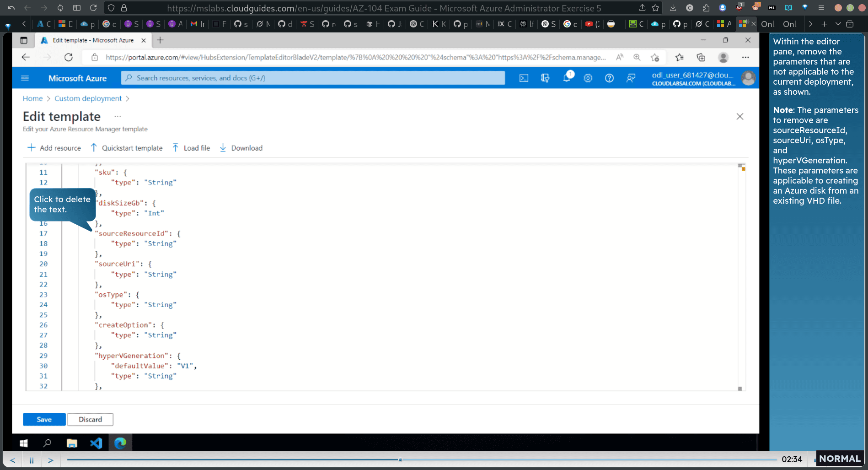Screen dimensions: 868x470
Task: View site information lock in Edge
Action: click(95, 57)
